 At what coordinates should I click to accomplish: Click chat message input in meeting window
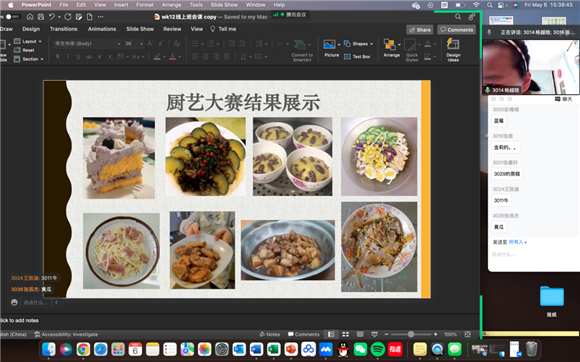point(533,254)
